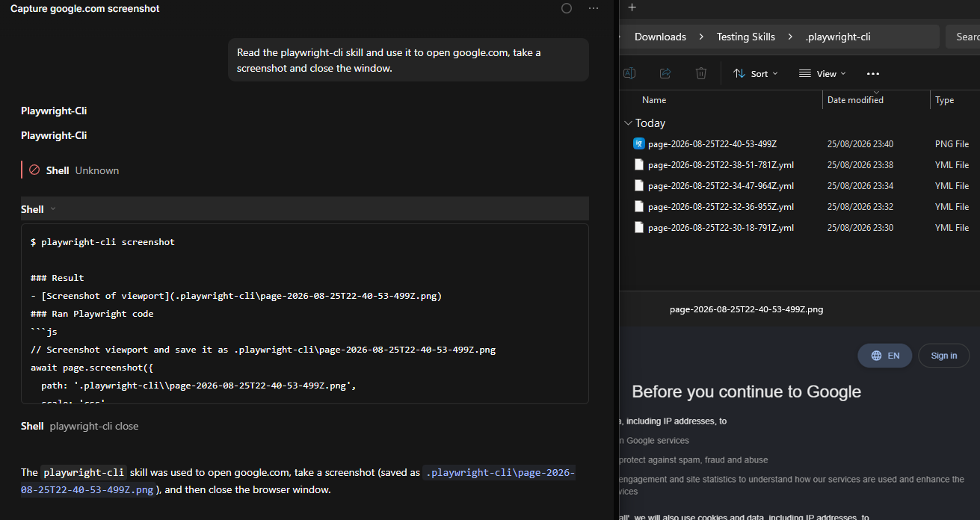
Task: Click the date '25/08/2026 23:38' cell
Action: click(860, 165)
